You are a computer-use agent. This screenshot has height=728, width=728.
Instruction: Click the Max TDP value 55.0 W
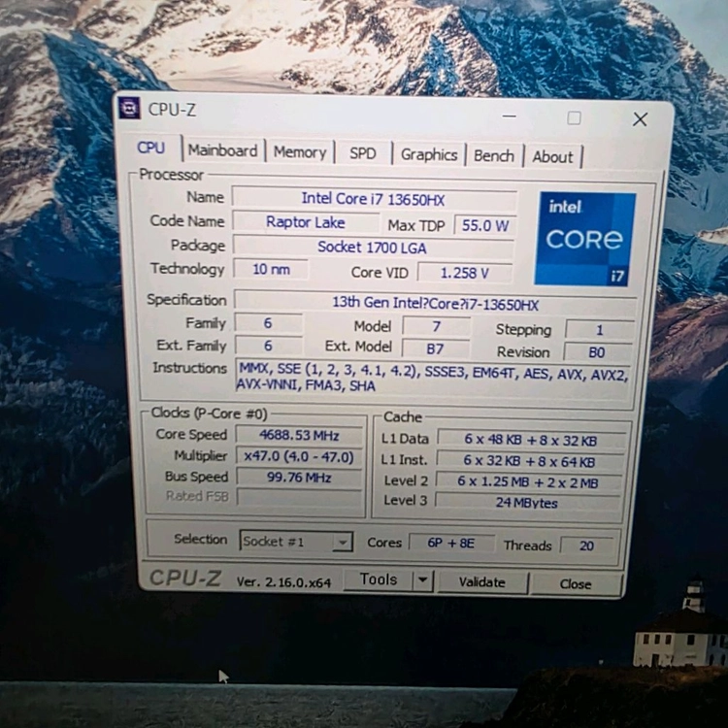(x=484, y=226)
